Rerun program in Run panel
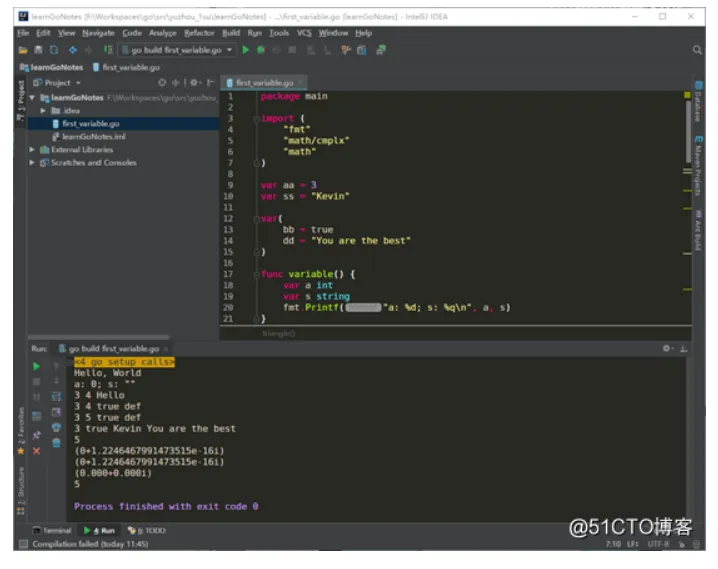 (x=36, y=366)
